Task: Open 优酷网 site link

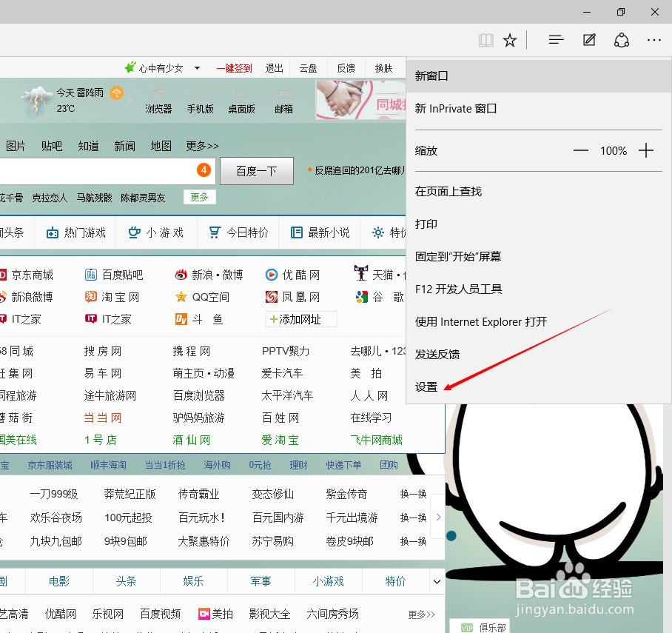Action: pos(293,275)
